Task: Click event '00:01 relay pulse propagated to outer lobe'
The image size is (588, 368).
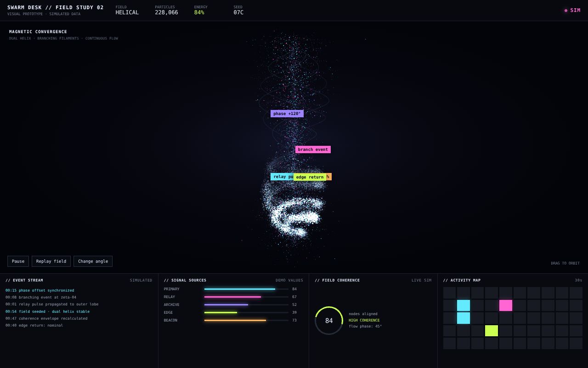Action: [x=52, y=304]
